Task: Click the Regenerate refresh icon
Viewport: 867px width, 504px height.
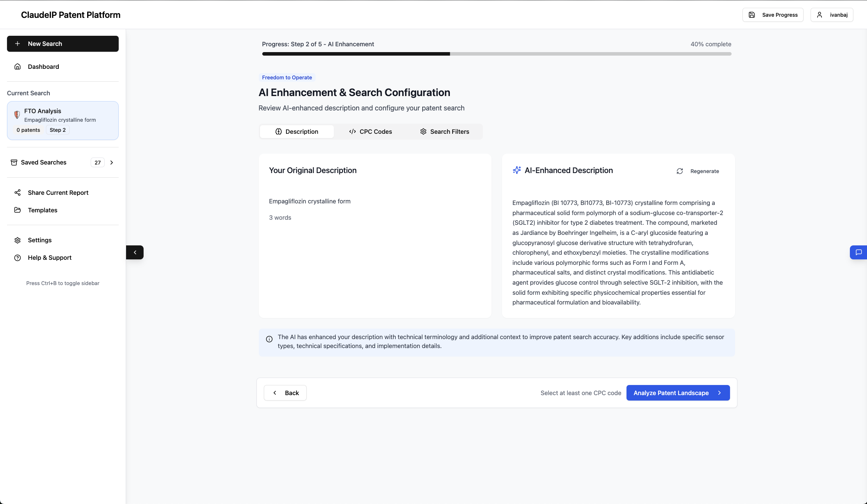Action: click(x=679, y=171)
